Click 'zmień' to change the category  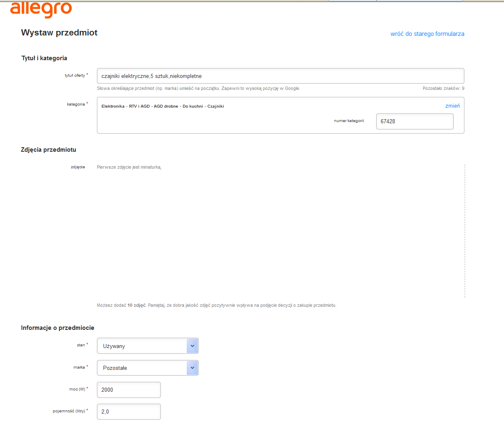(x=452, y=106)
